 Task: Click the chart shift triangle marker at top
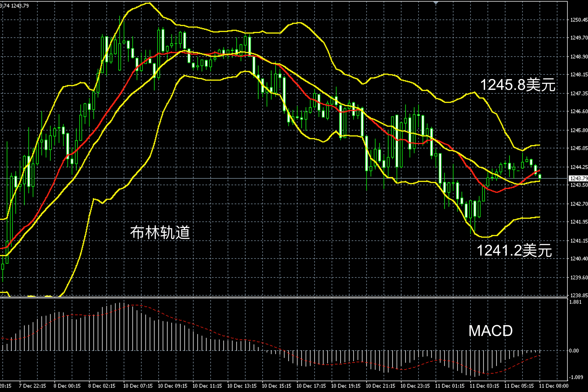point(436,3)
